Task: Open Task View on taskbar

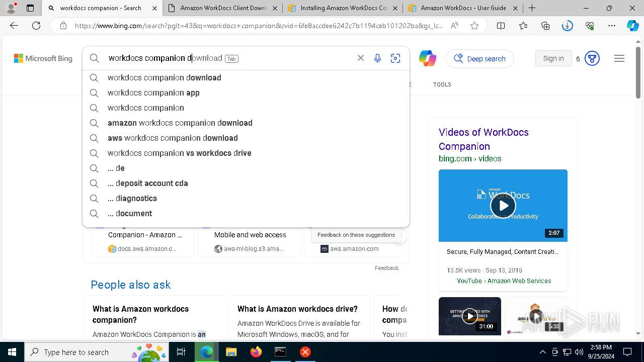Action: (181, 352)
